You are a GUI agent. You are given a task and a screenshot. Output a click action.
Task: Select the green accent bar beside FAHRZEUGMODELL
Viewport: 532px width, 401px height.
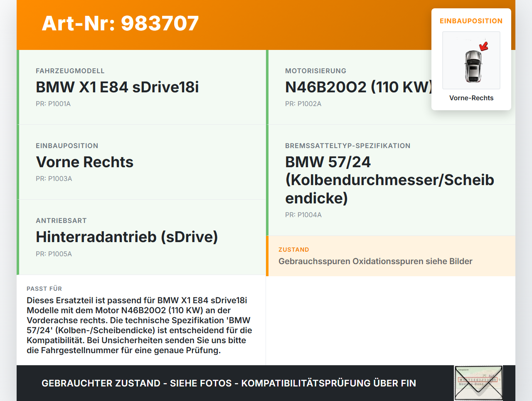coord(17,87)
